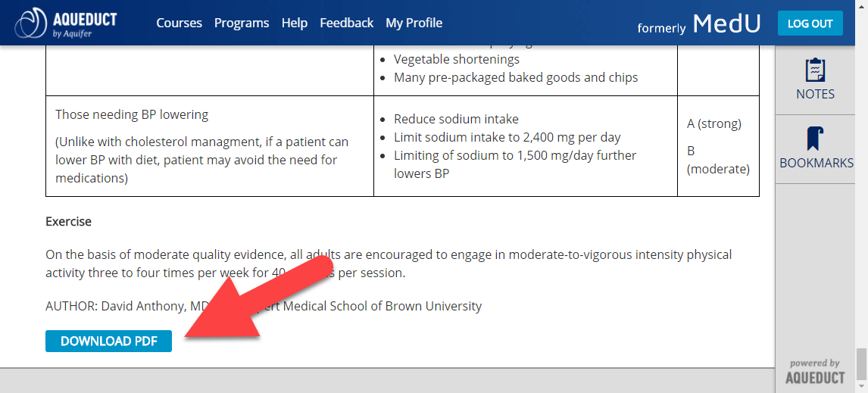Click the MedU wordmark in header
The width and height of the screenshot is (868, 393).
(726, 23)
